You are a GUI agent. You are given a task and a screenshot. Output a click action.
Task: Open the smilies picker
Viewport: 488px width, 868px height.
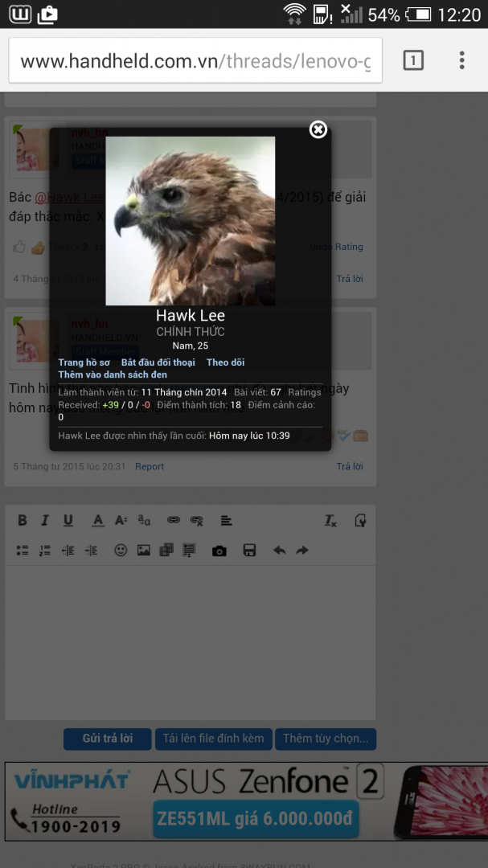[x=121, y=550]
